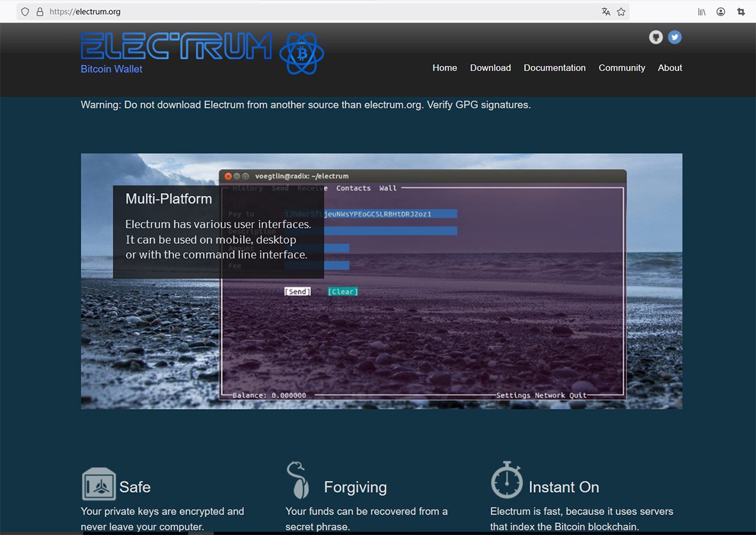
Task: Click 'Electrum has various user interfaces.' caption
Action: click(x=218, y=224)
